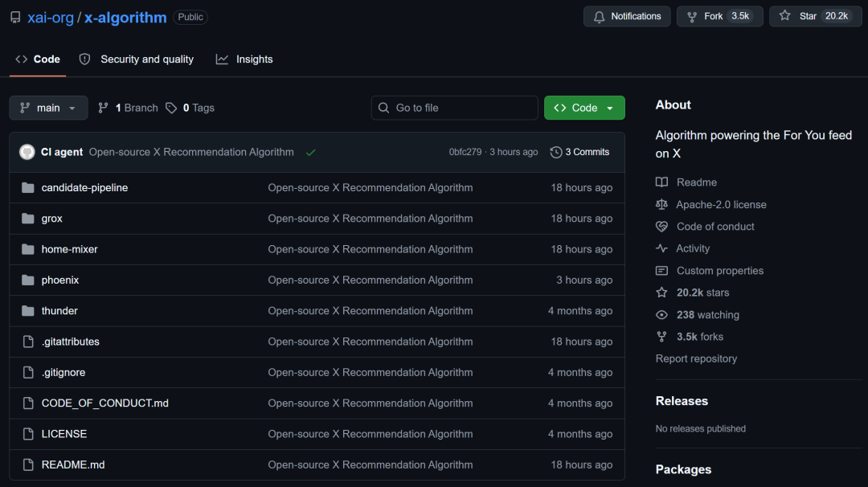Open the .gitattributes file

coord(70,342)
